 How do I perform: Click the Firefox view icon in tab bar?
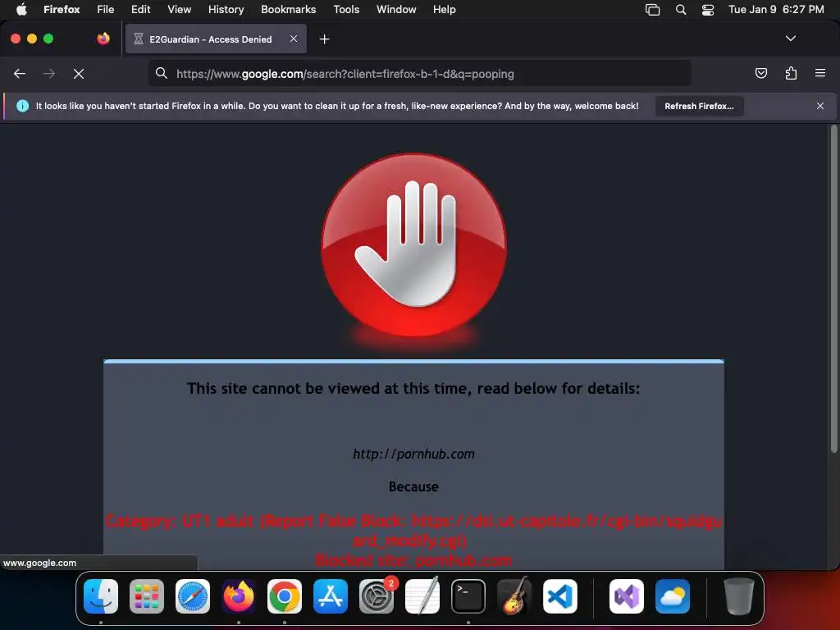(103, 39)
